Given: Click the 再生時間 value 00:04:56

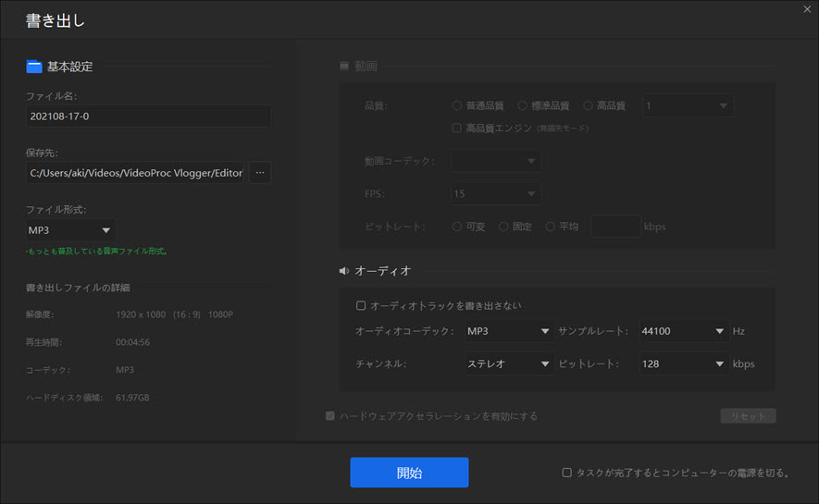Looking at the screenshot, I should [132, 342].
